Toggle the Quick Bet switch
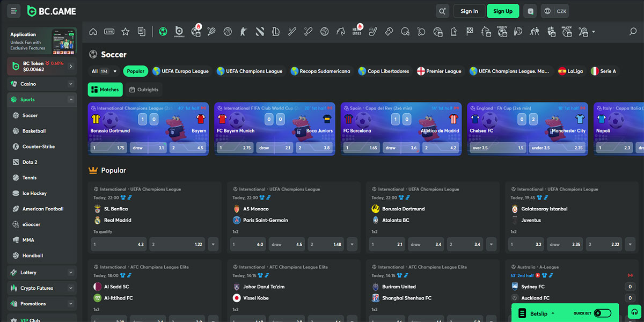The height and width of the screenshot is (322, 644). point(602,313)
